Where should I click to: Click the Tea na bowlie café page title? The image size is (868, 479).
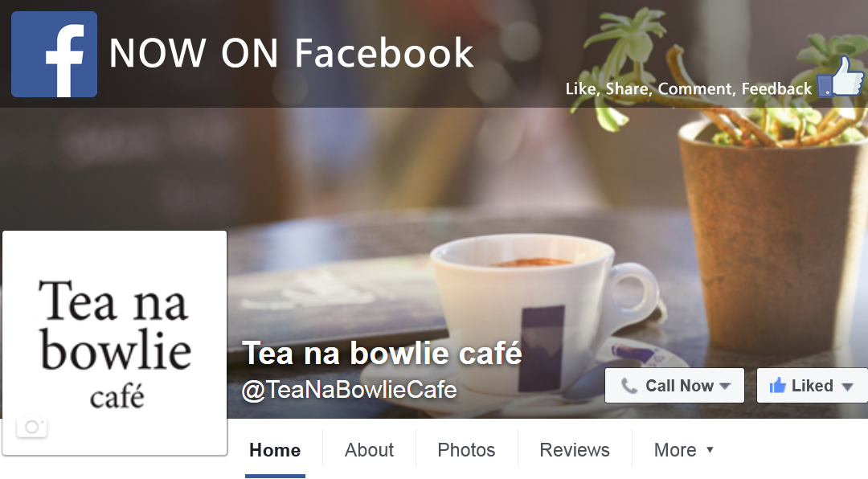[382, 354]
